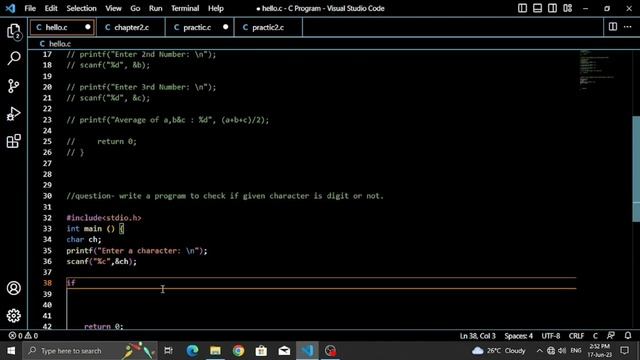Open Microsoft Store from the taskbar
The width and height of the screenshot is (640, 360).
click(x=261, y=351)
